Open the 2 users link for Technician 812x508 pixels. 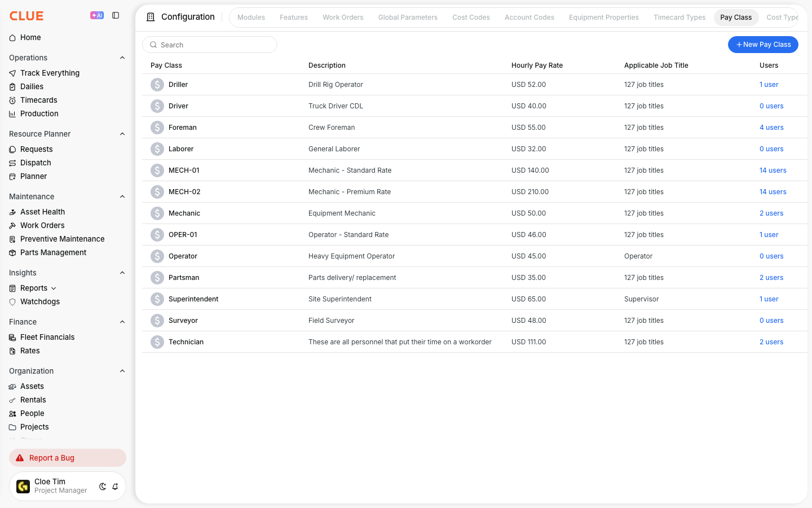pos(771,342)
